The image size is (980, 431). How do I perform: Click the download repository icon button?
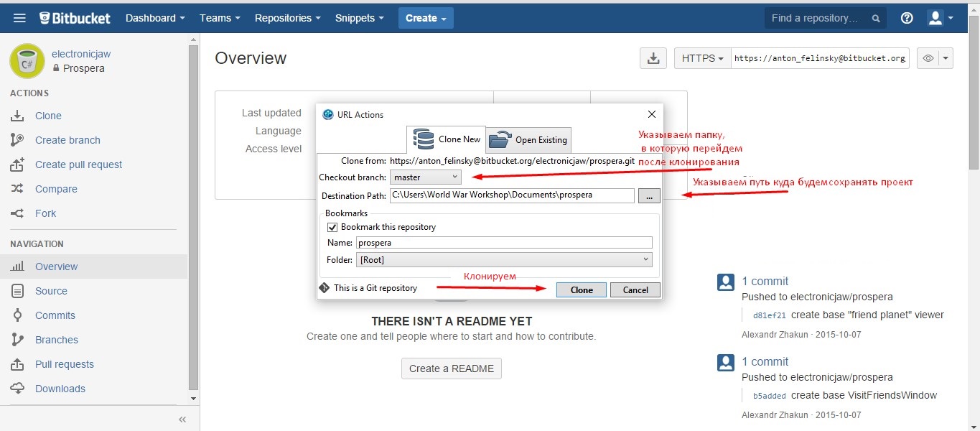point(653,59)
